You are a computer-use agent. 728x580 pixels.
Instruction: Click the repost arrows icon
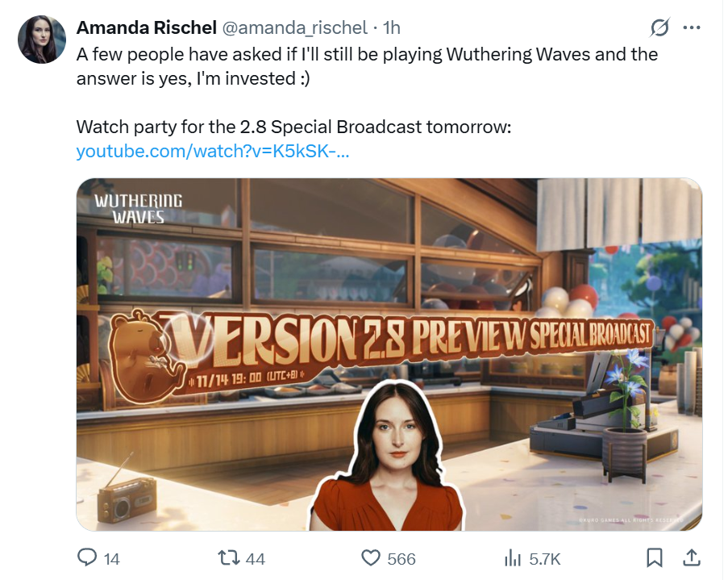(229, 557)
